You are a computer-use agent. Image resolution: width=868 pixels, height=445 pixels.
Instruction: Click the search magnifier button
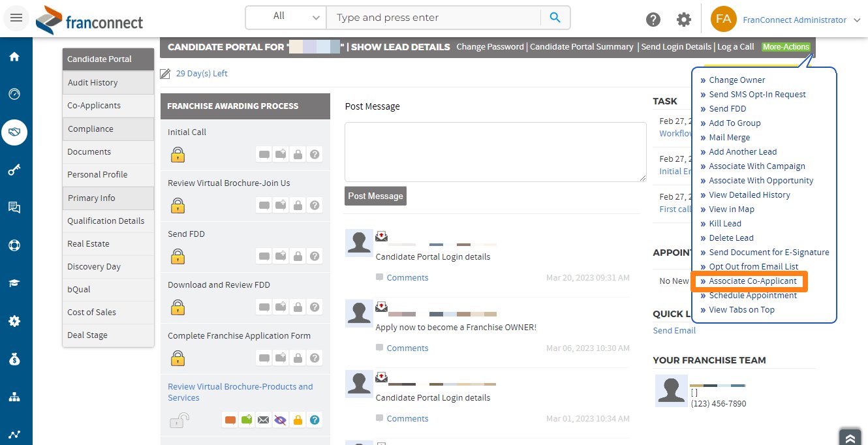[555, 18]
